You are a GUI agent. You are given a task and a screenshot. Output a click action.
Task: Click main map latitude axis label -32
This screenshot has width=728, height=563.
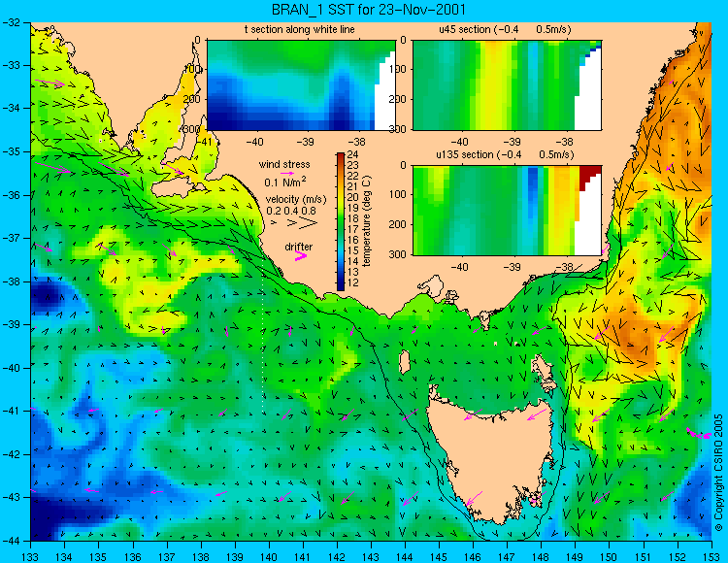click(x=12, y=21)
